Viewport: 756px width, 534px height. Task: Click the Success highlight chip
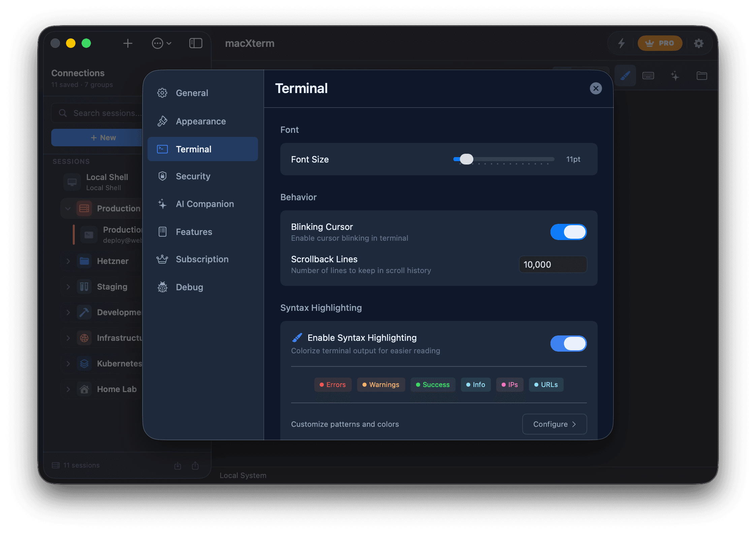[433, 385]
